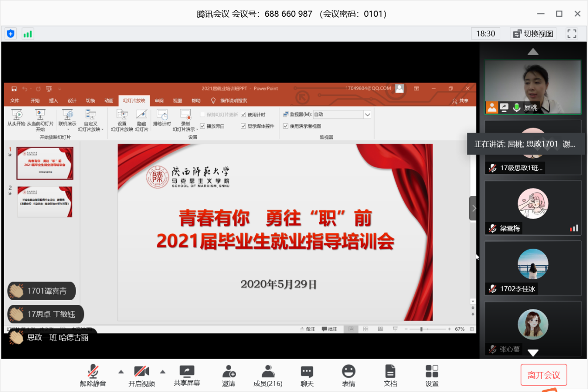Image resolution: width=588 pixels, height=392 pixels.
Task: Open Custom Slide Show (自定义幻灯片放映) dropdown
Action: coord(90,121)
